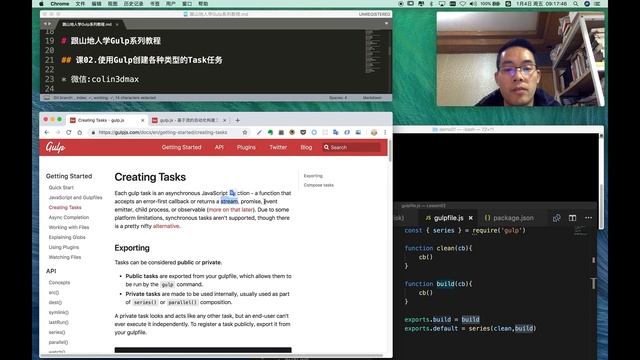Open the 编辑 menu
Image resolution: width=640 pixels, height=360 pixels.
(x=96, y=4)
